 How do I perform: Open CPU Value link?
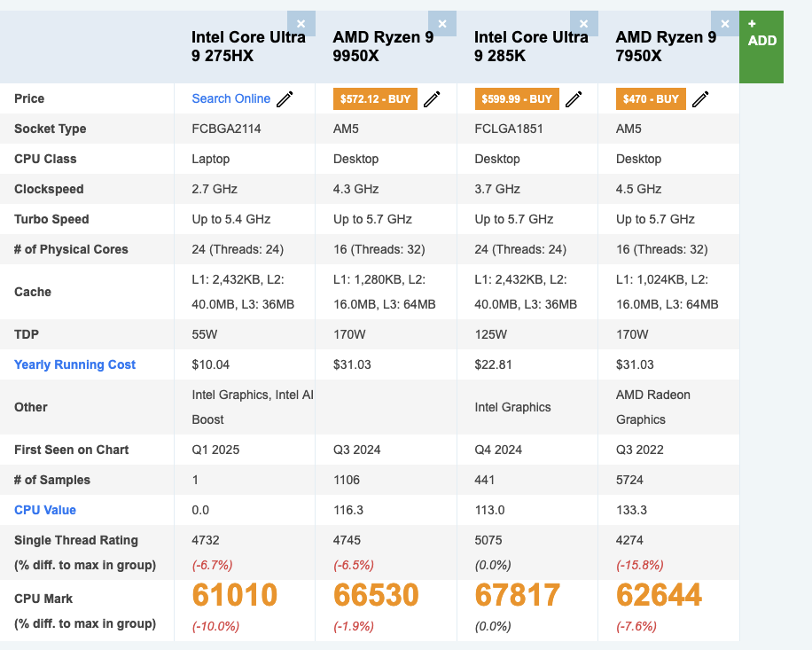(45, 510)
